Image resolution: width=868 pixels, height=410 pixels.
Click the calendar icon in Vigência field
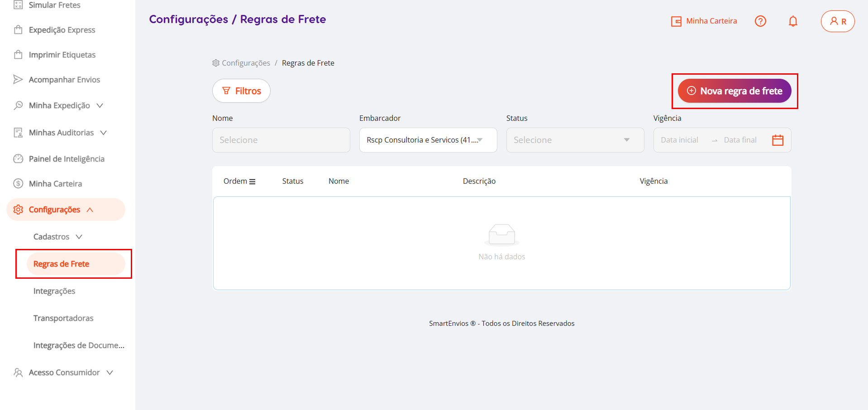click(777, 140)
